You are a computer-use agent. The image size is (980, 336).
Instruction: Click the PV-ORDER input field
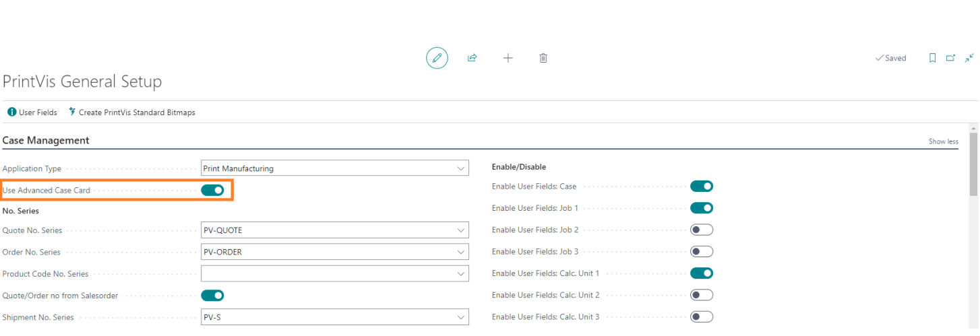point(334,252)
